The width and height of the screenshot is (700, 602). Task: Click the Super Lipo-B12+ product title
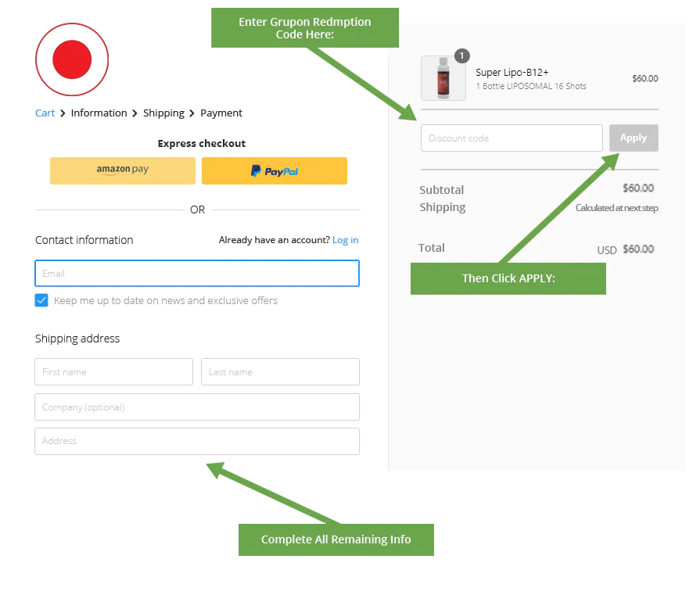point(512,73)
